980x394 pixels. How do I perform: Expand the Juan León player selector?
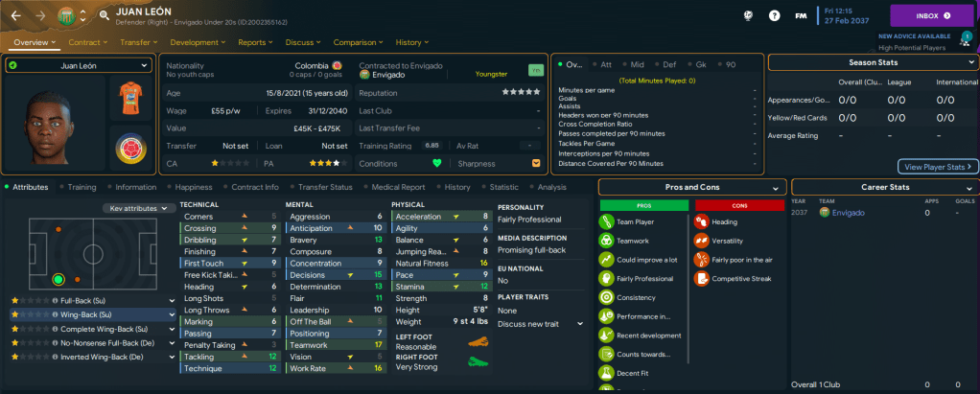click(79, 65)
